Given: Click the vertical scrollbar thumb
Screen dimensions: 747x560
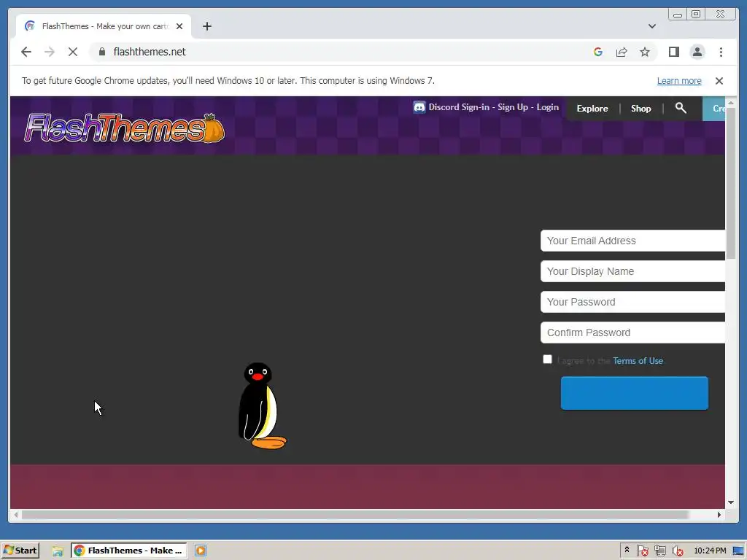Looking at the screenshot, I should pos(731,183).
